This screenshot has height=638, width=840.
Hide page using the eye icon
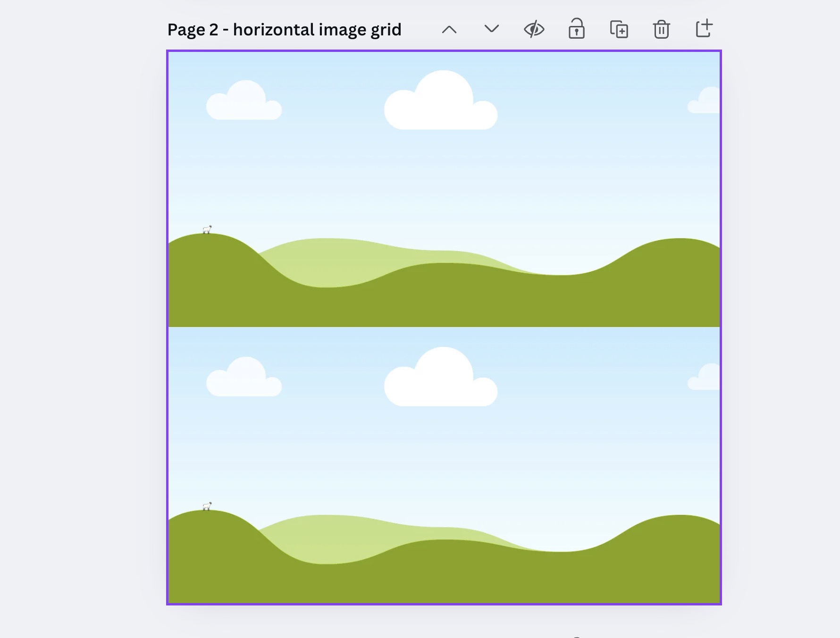534,29
